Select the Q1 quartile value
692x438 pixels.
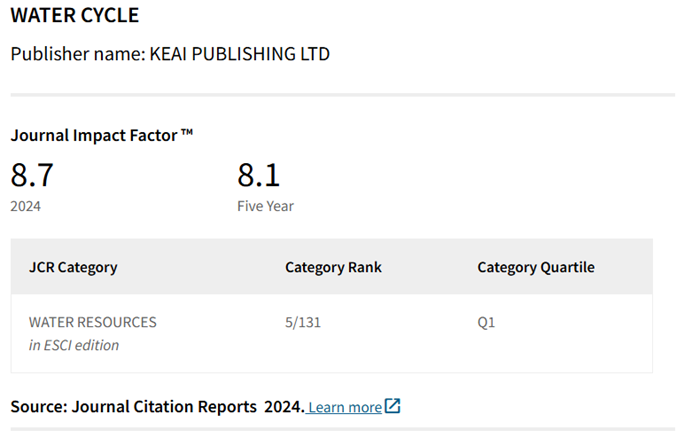coord(486,322)
